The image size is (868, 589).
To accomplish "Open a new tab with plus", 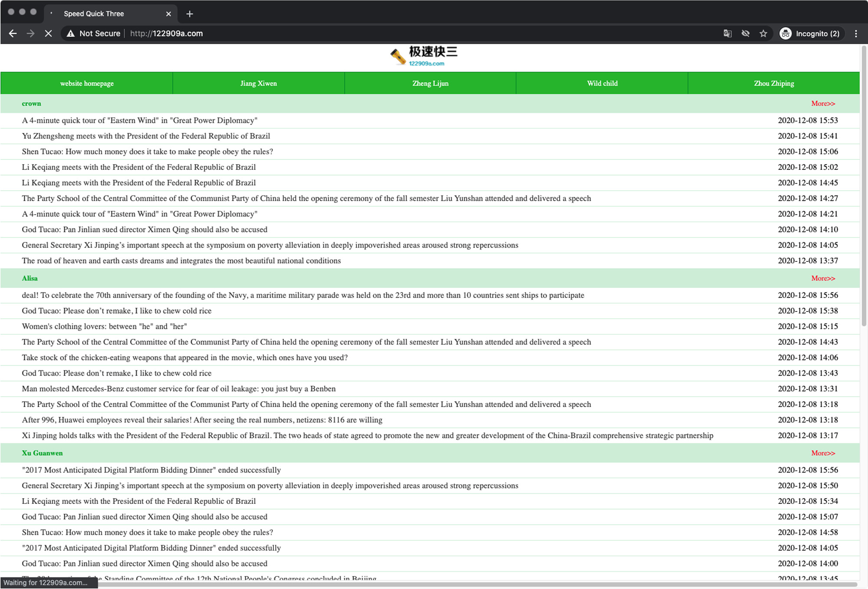I will [190, 14].
